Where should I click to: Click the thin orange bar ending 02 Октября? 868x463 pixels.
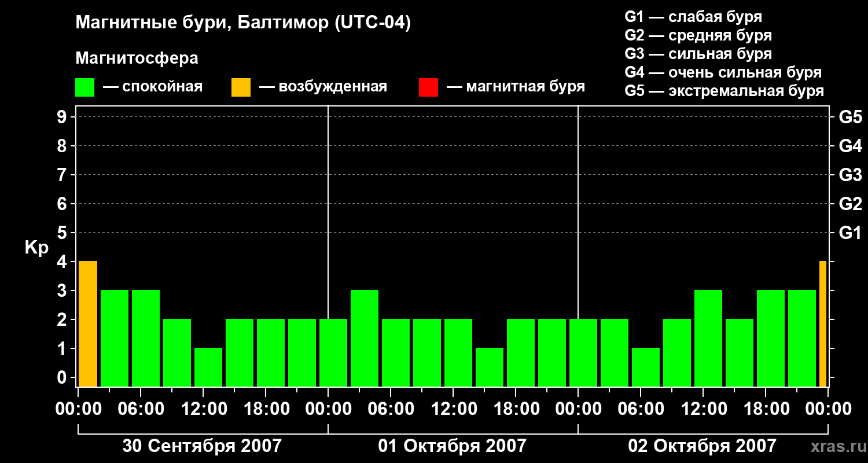tap(823, 324)
